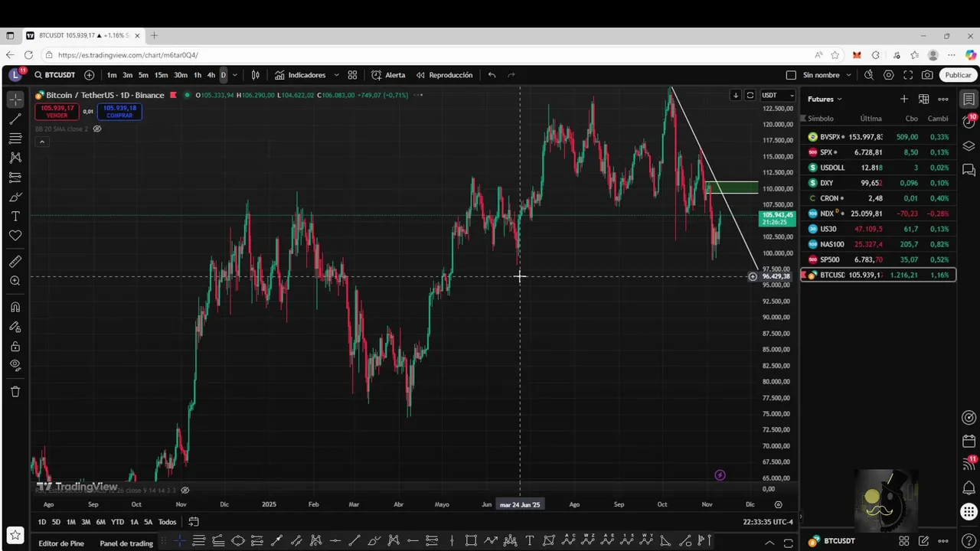This screenshot has height=551, width=980.
Task: Switch to the 1m timeframe
Action: coord(112,75)
